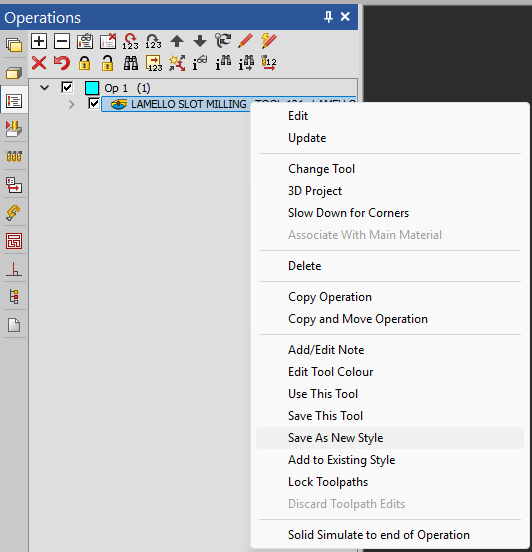Move operation down with down arrow

coord(200,41)
